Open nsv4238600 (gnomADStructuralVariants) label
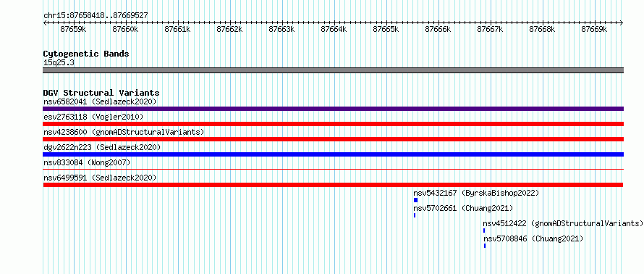 tap(124, 132)
